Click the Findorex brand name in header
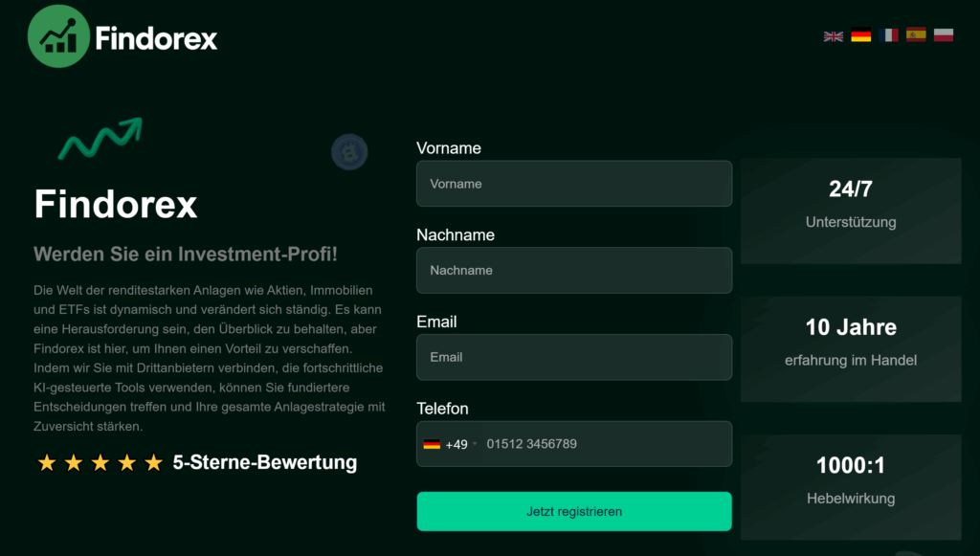 [x=156, y=39]
